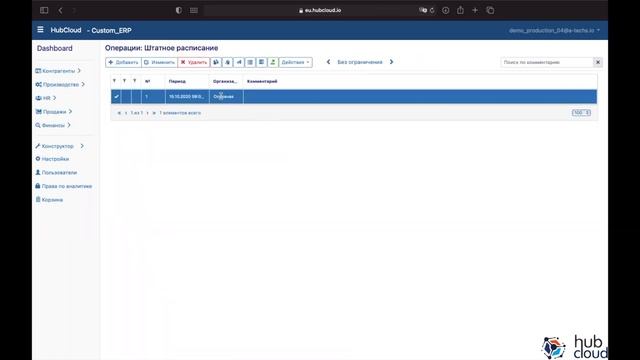Expand the HR sidebar section
The image size is (640, 360).
[x=46, y=98]
